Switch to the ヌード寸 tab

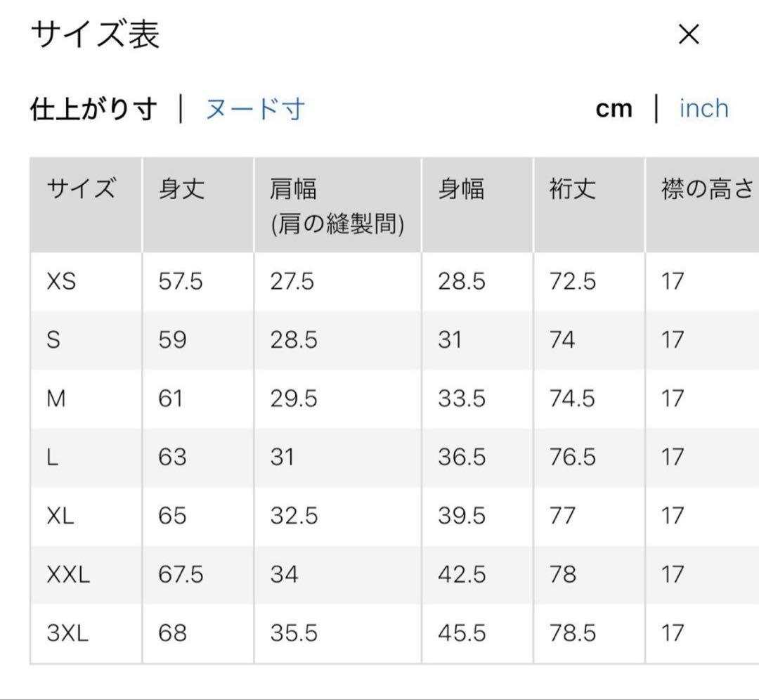pyautogui.click(x=255, y=109)
